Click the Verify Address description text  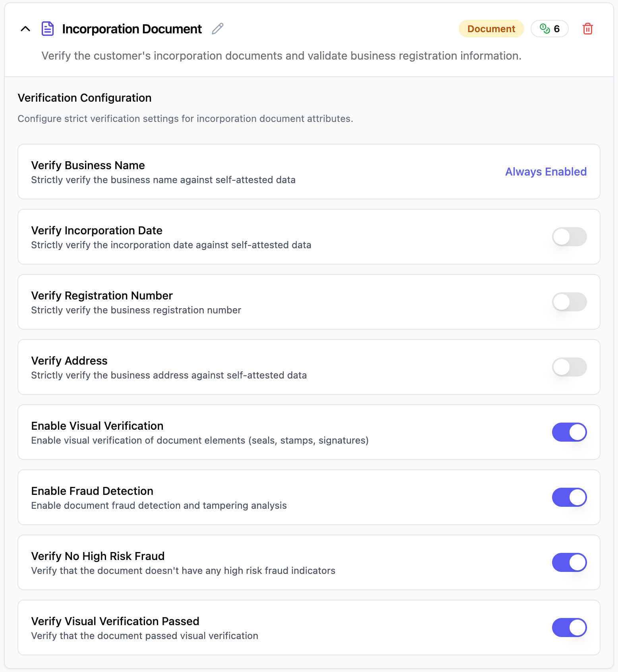169,375
